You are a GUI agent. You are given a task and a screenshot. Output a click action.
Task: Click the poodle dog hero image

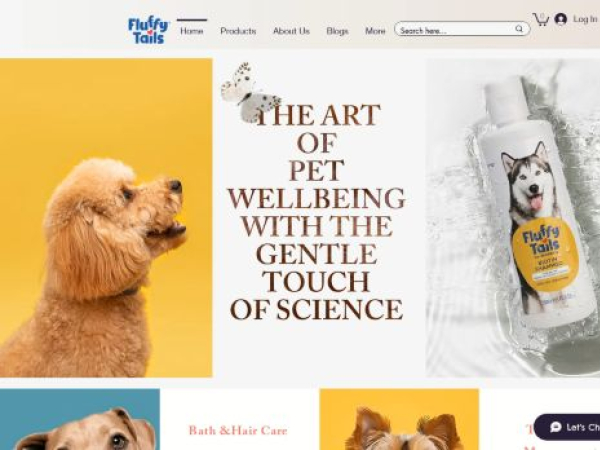(106, 218)
